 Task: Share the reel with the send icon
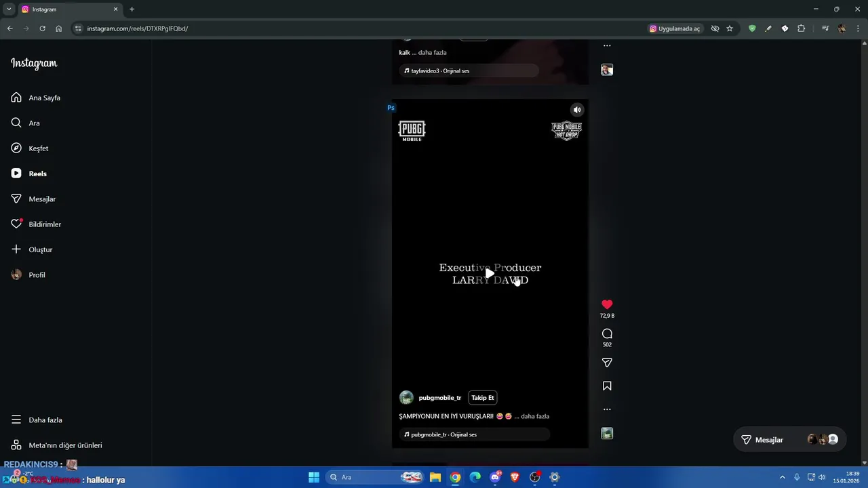point(607,363)
